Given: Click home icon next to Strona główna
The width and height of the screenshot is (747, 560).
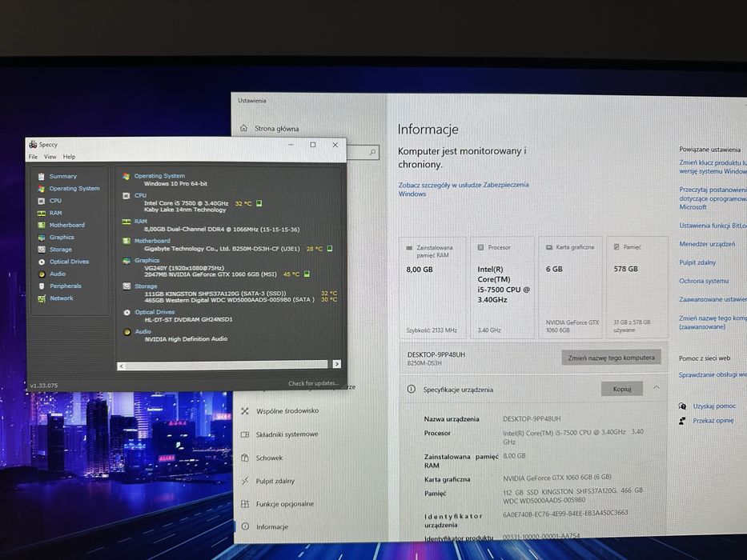Looking at the screenshot, I should 244,128.
